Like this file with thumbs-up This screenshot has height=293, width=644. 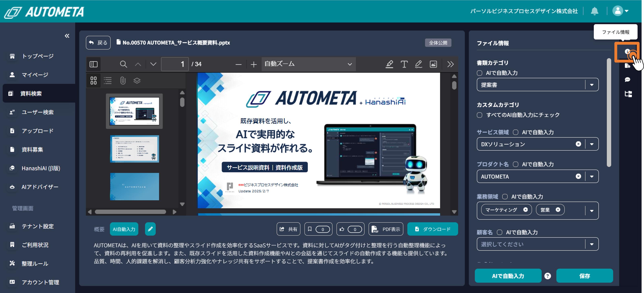tap(350, 229)
